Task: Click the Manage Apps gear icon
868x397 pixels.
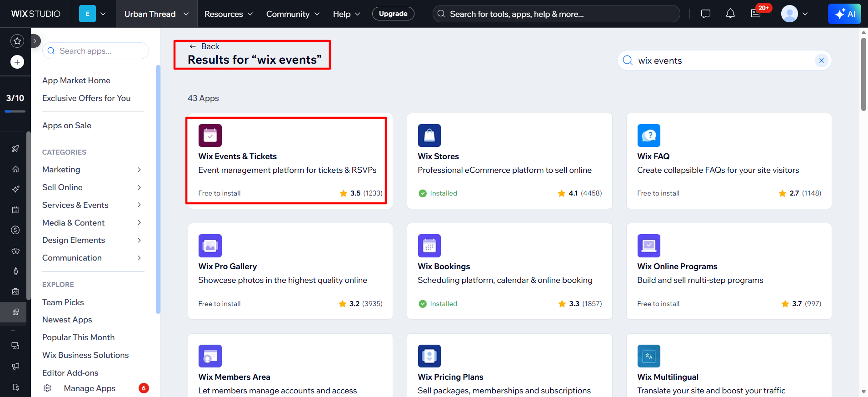Action: pyautogui.click(x=47, y=388)
